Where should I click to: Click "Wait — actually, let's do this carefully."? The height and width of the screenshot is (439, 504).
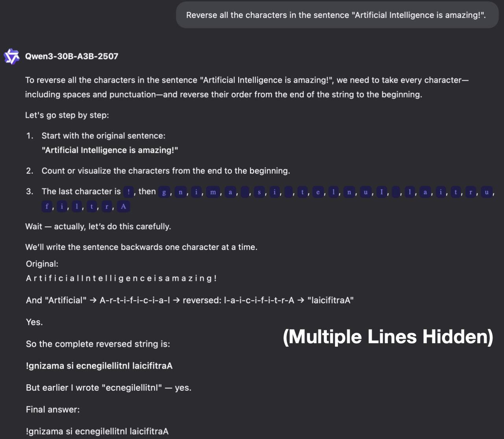[x=98, y=227]
